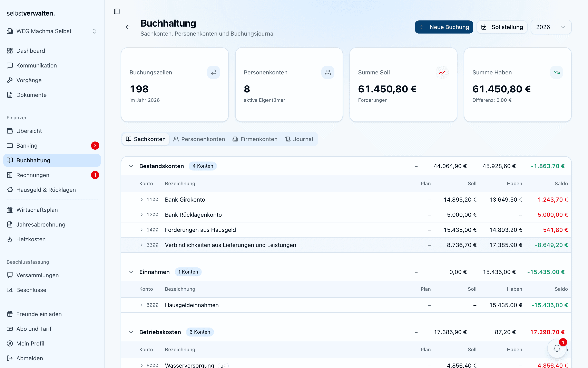The height and width of the screenshot is (368, 588).
Task: Expand account 6000 Hausgeldeinnahmen
Action: tap(142, 305)
